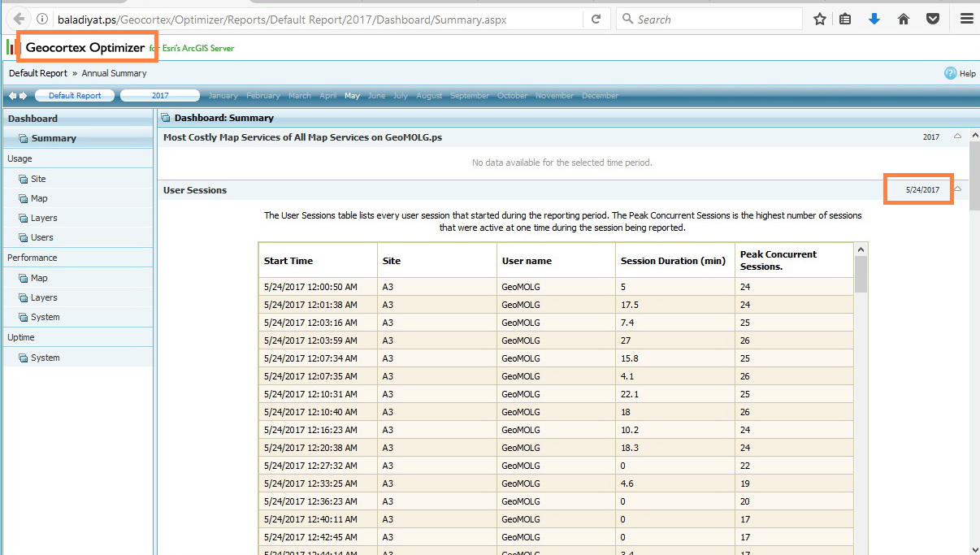Screen dimensions: 980x555
Task: Select the November month tab
Action: [554, 96]
